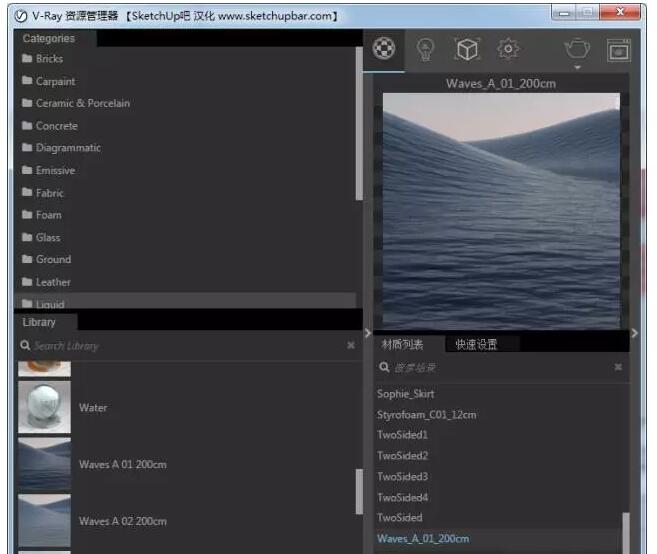Switch to the 材质列表 tab
Screen dimensions: 657x554
tap(409, 344)
